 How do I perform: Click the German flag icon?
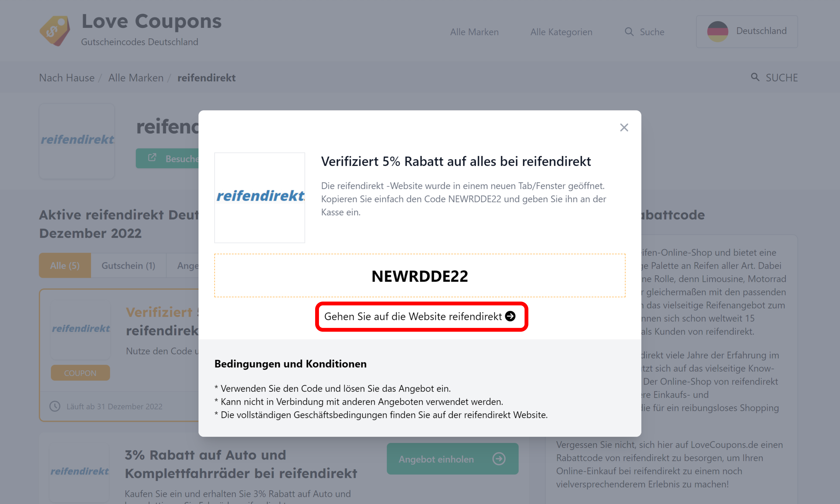tap(717, 31)
